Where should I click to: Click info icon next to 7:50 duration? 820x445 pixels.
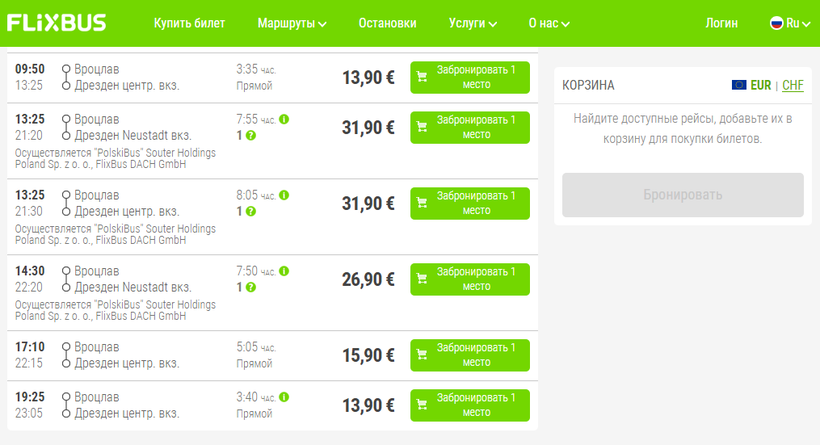(284, 272)
